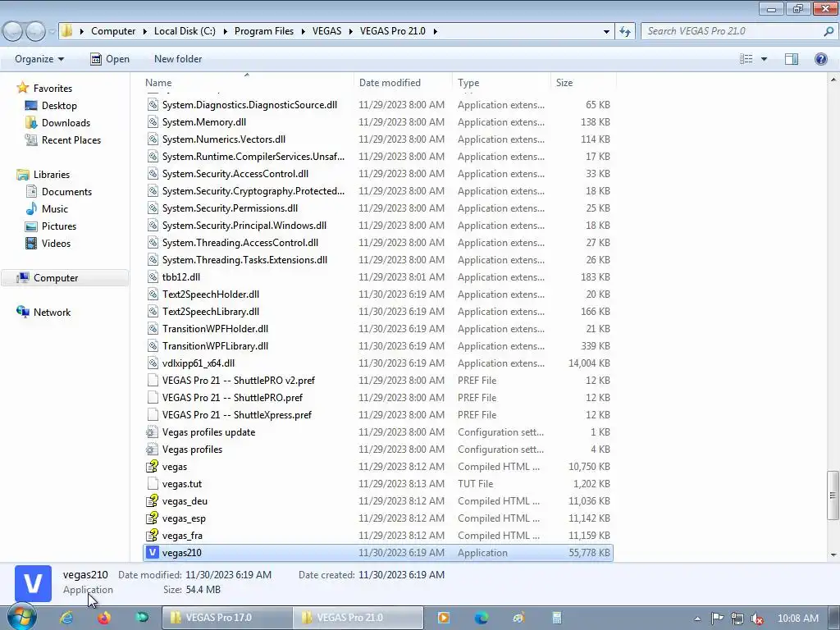Viewport: 840px width, 630px height.
Task: Open the views options dropdown arrow
Action: click(764, 59)
